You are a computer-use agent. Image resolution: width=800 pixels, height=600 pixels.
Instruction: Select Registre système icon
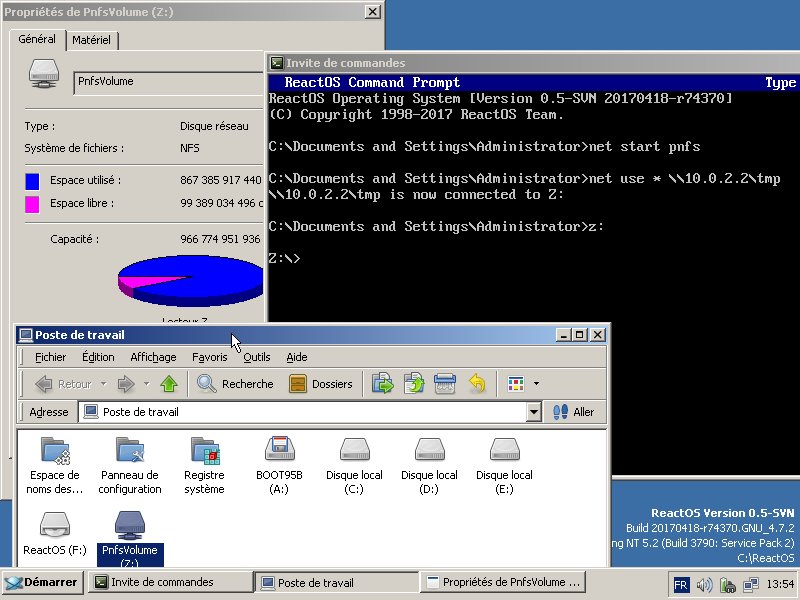204,466
